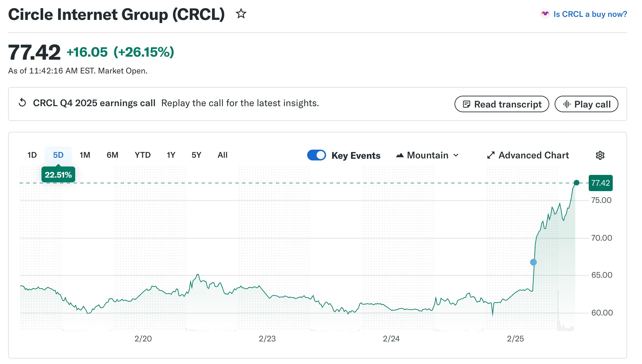Viewport: 642px width, 364px height.
Task: Show the 6M chart range
Action: click(x=112, y=155)
